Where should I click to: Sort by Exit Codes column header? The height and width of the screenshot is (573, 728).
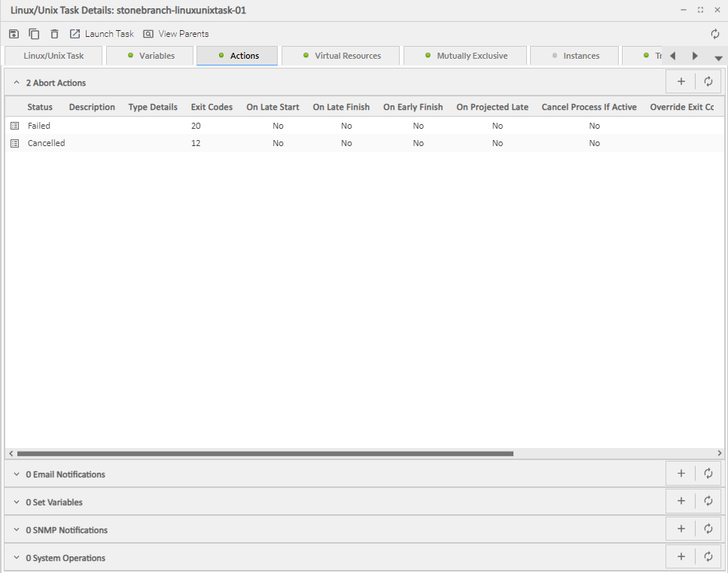click(212, 107)
